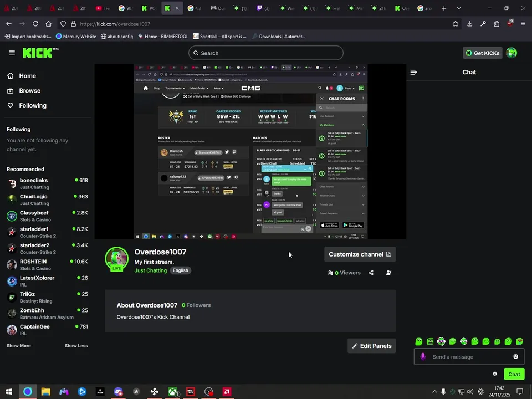Screen dimensions: 532x399
Task: Open the browser downloads icon
Action: coord(469,24)
